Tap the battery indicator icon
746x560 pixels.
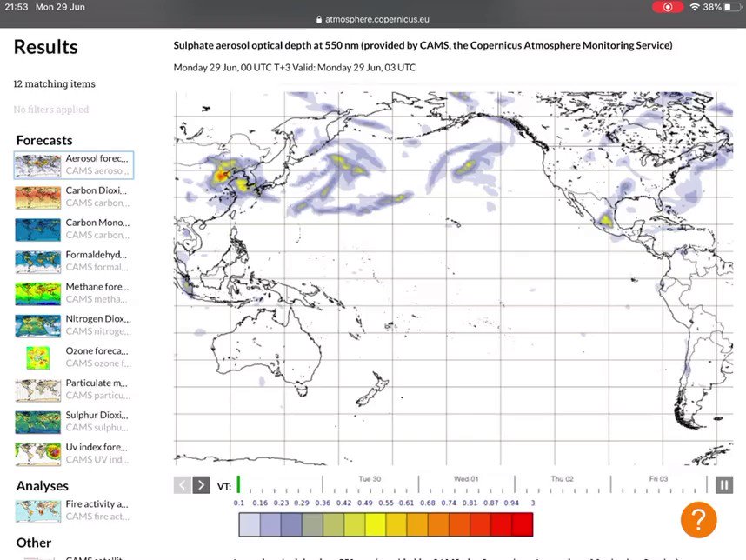(733, 7)
